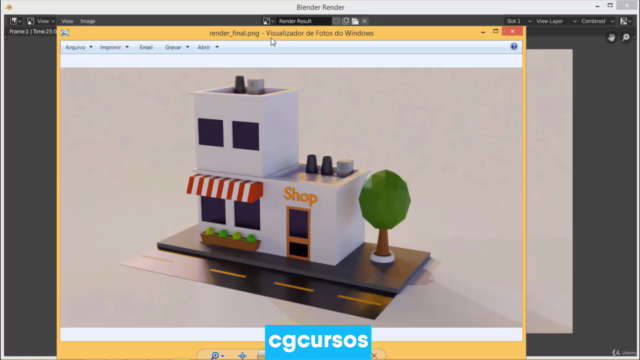
Task: Click the rendered shop image
Action: [x=291, y=197]
